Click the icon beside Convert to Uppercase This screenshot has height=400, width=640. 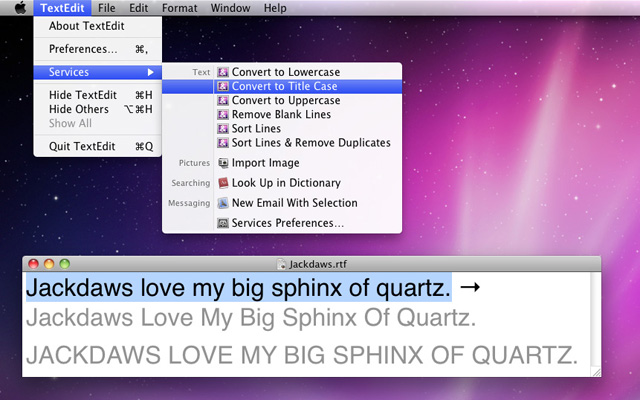[223, 101]
